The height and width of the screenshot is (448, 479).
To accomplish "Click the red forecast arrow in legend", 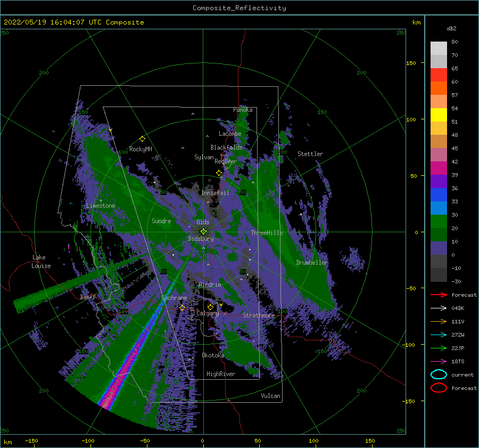I will tap(439, 295).
